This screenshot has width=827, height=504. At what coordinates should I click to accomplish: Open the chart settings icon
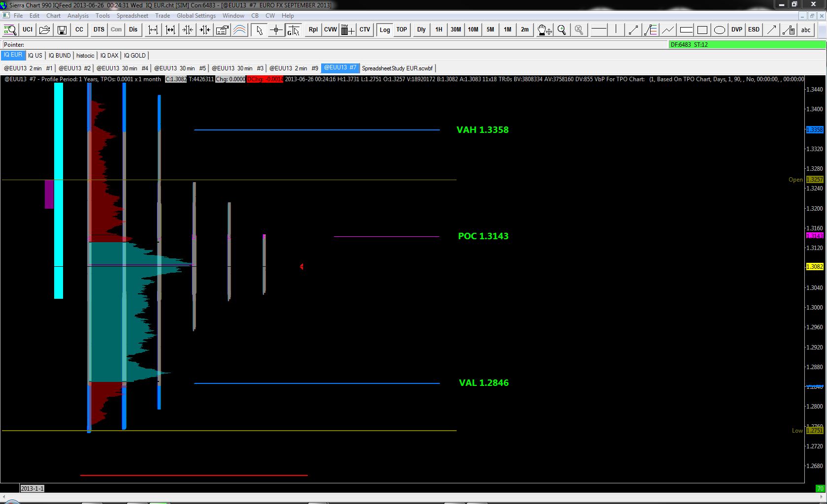click(x=222, y=30)
